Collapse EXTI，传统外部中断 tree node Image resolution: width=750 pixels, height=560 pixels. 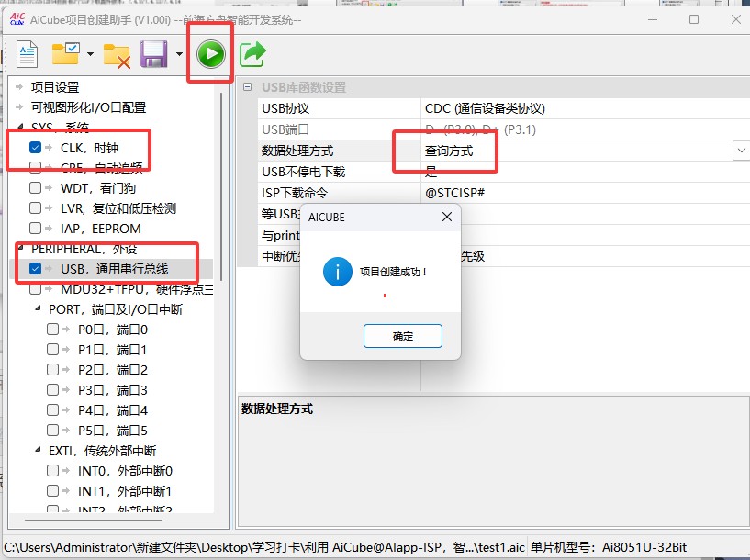click(38, 450)
